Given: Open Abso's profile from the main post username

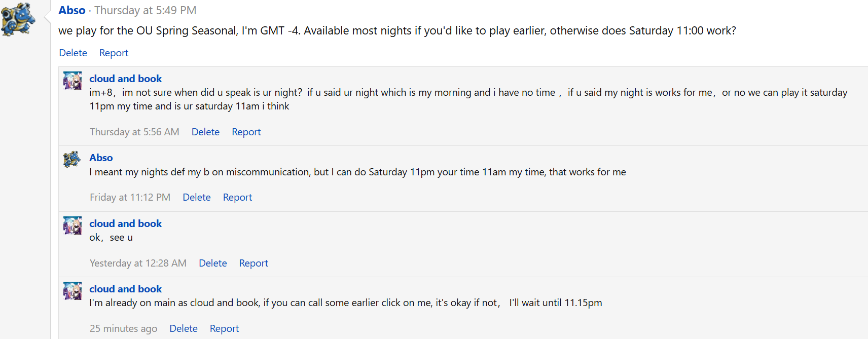Looking at the screenshot, I should click(72, 10).
